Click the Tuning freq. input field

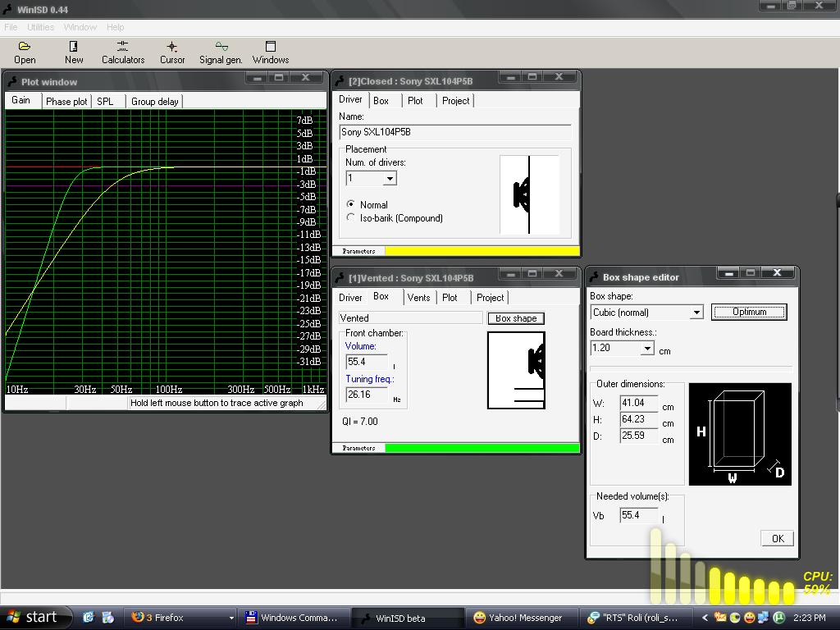367,395
